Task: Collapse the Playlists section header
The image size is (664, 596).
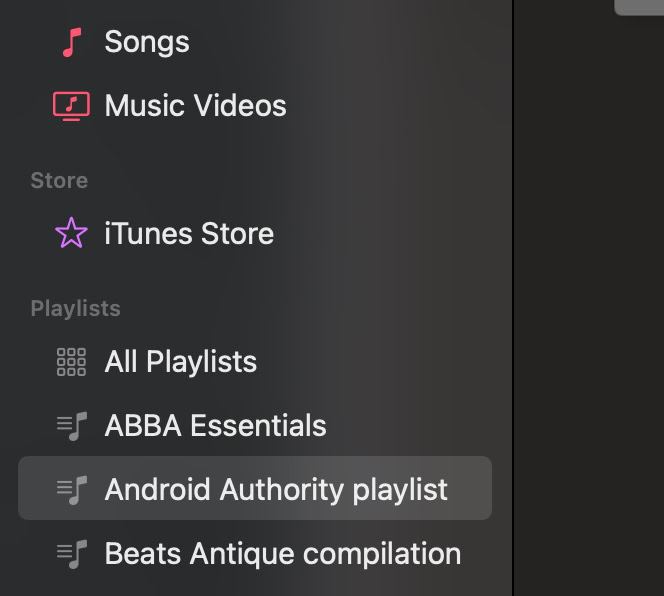Action: pos(75,309)
